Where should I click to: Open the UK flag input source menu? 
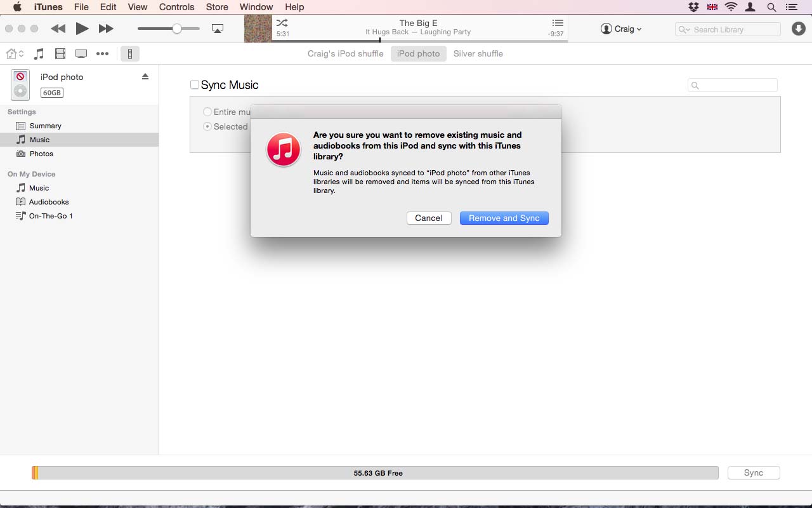pos(712,7)
